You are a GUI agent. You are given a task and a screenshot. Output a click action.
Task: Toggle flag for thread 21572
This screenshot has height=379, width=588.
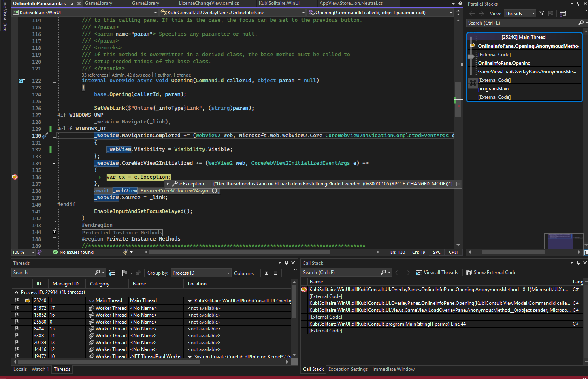[17, 308]
